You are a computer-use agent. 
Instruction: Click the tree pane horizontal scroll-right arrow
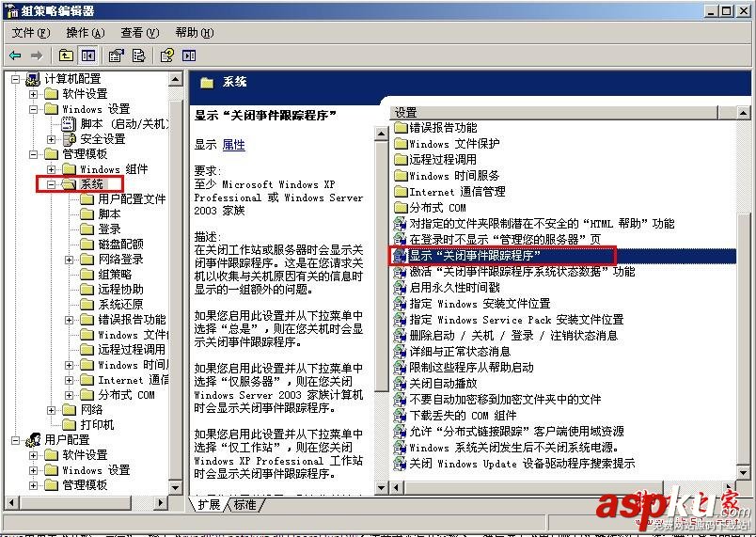point(161,503)
